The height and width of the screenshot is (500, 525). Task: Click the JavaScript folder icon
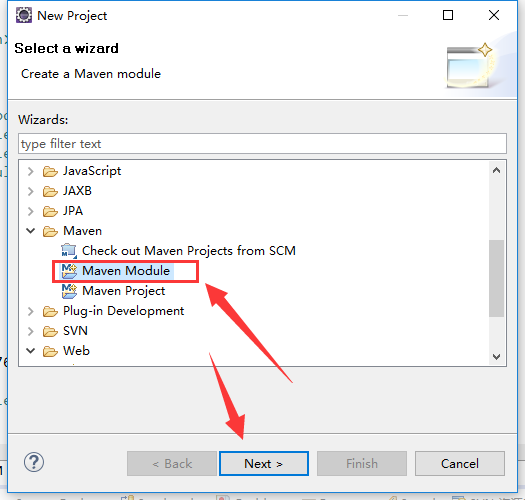click(x=50, y=171)
